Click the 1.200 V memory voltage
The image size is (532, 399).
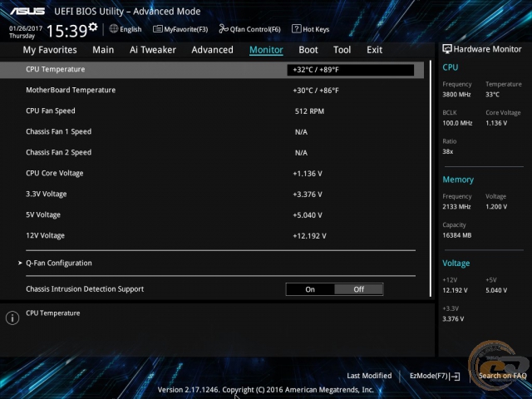click(x=496, y=207)
